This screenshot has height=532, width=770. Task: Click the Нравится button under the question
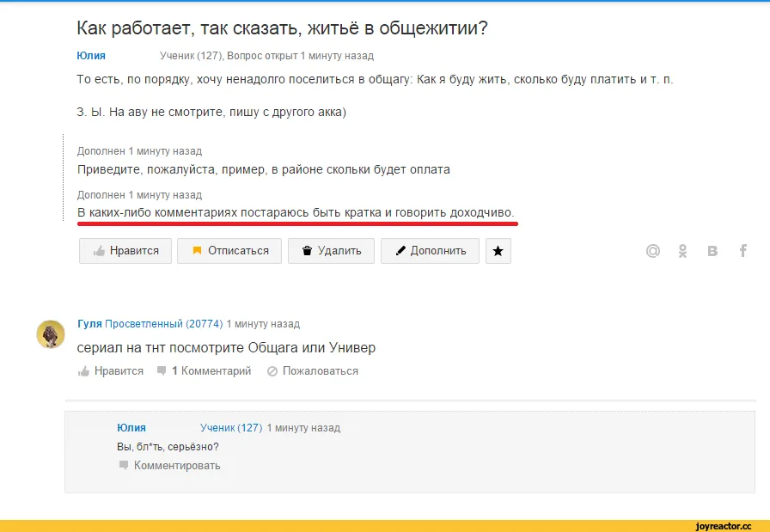125,251
